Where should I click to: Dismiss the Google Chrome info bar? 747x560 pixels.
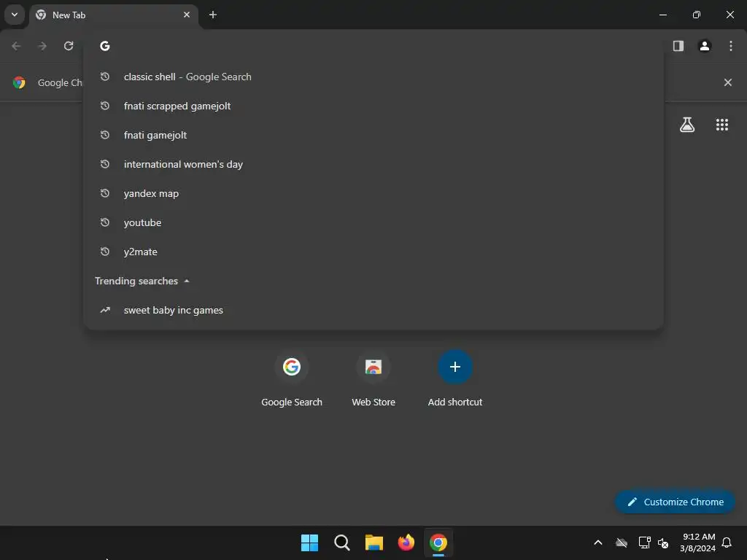[x=728, y=82]
